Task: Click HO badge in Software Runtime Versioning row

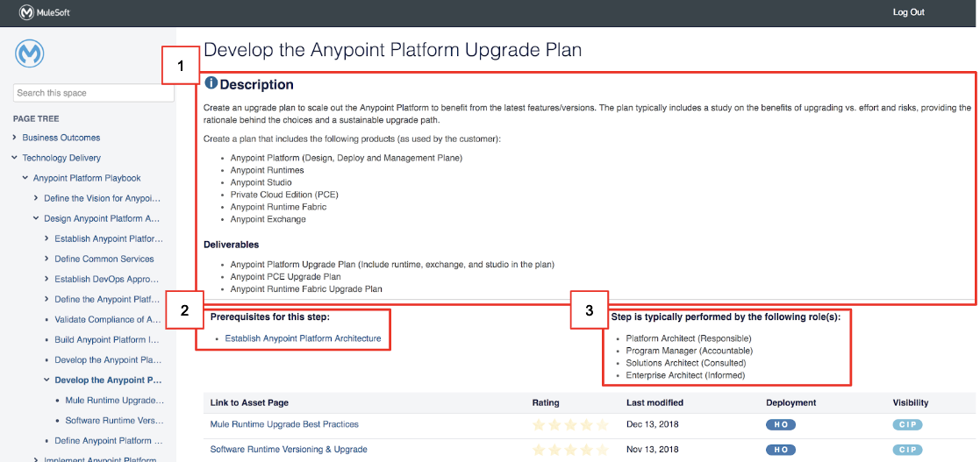Action: (x=781, y=450)
